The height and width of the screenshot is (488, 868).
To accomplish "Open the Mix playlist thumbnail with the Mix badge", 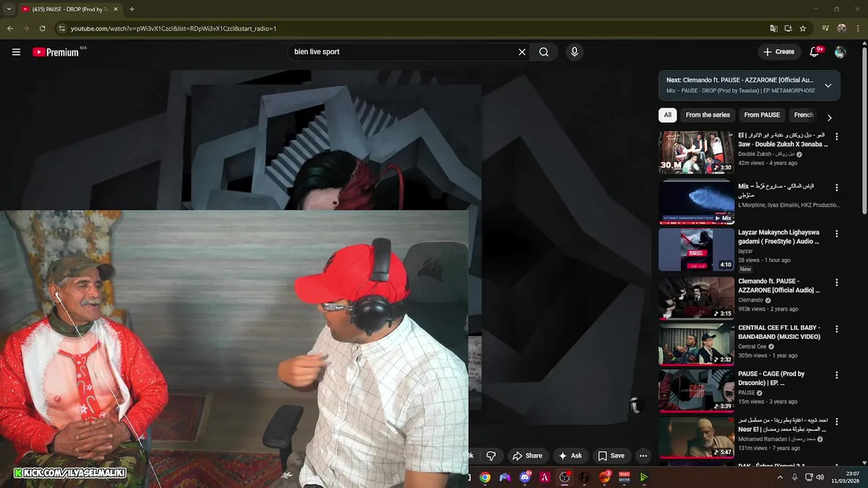I will pyautogui.click(x=696, y=202).
